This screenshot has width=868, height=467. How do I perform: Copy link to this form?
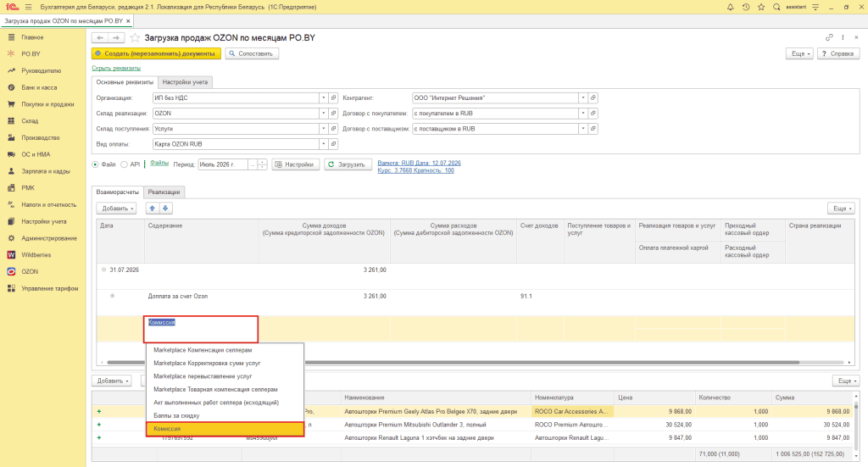tap(829, 37)
